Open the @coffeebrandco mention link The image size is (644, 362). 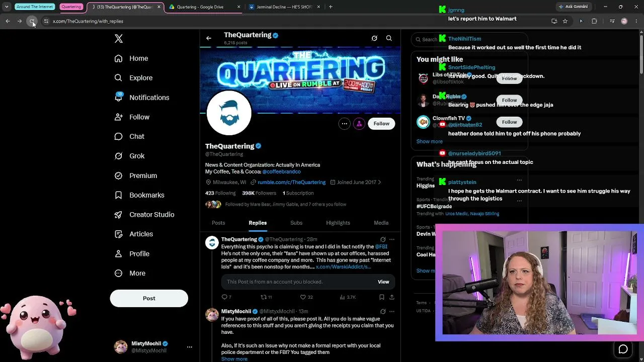(x=281, y=172)
